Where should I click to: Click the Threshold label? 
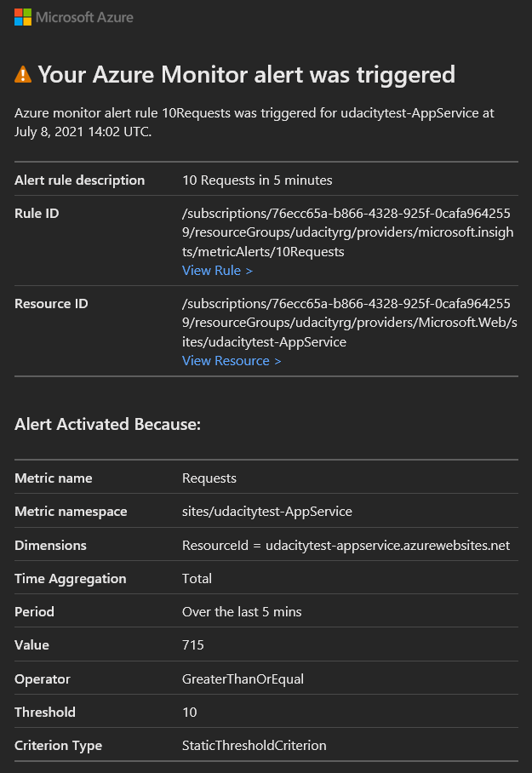[45, 713]
